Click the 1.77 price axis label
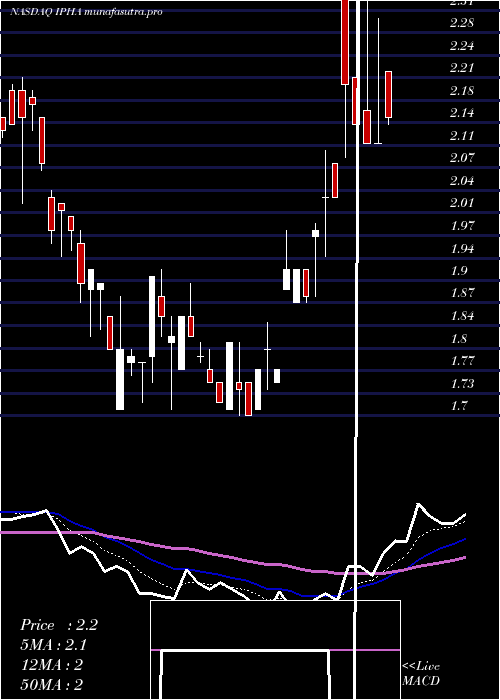 coord(462,361)
